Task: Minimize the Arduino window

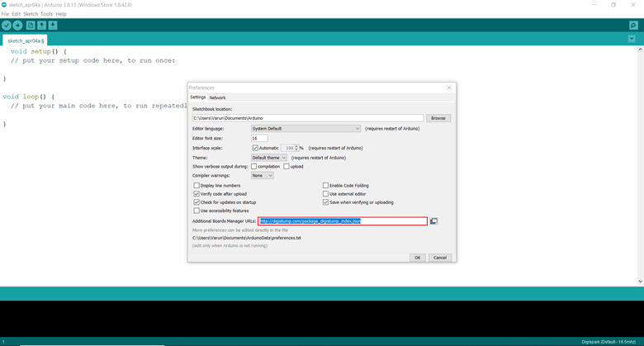Action: coord(594,5)
